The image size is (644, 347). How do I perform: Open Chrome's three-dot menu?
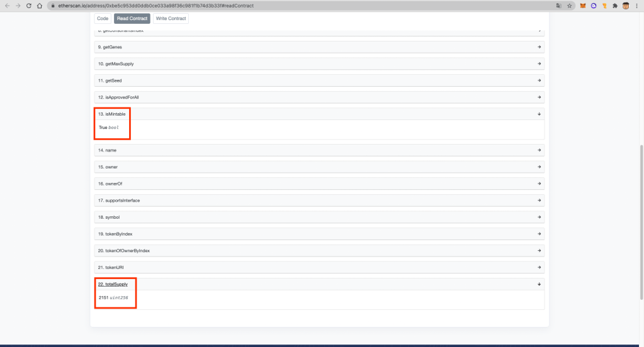coord(637,6)
